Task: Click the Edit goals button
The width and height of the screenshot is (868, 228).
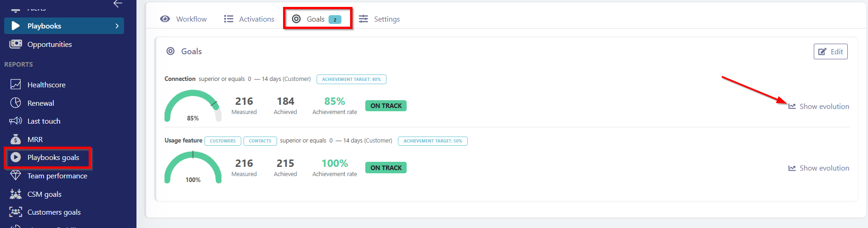Action: [x=830, y=51]
